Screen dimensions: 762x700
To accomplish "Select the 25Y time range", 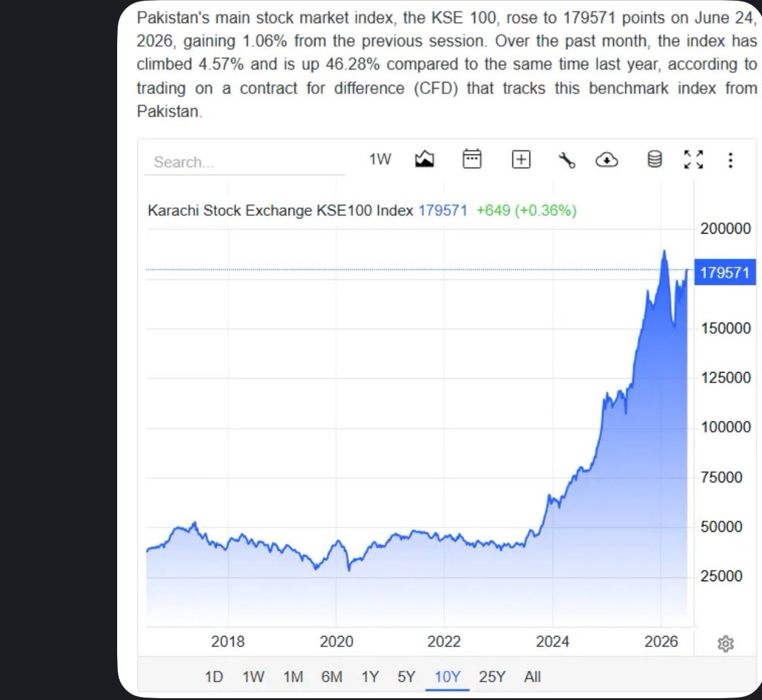I will (492, 677).
